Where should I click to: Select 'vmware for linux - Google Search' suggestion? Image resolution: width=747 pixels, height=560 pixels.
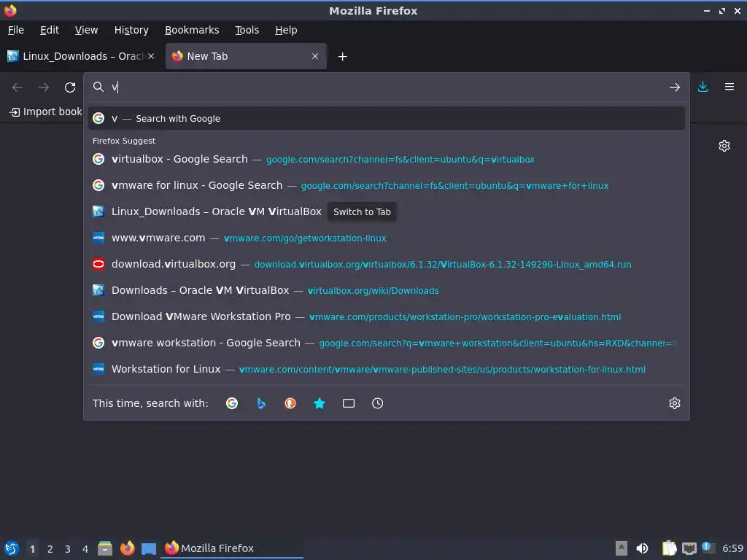[x=387, y=185]
